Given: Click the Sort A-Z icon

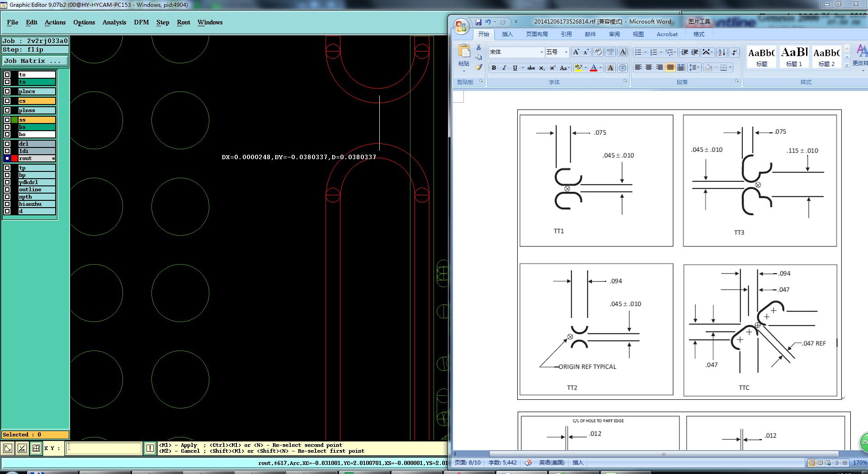Looking at the screenshot, I should click(722, 52).
